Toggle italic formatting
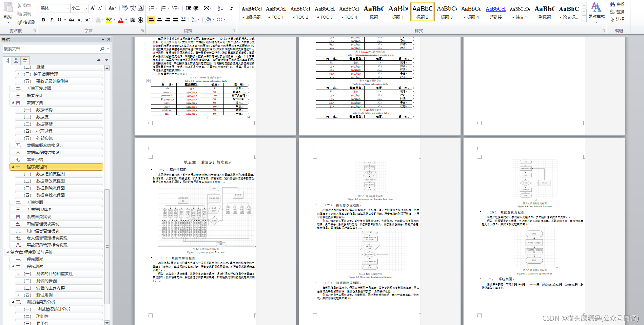 pos(51,20)
